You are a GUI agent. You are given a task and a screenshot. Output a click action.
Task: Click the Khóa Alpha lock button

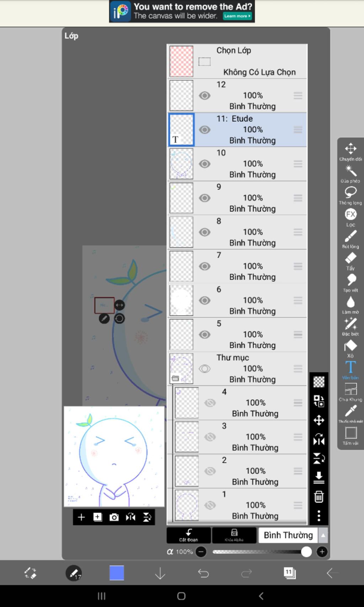[234, 535]
